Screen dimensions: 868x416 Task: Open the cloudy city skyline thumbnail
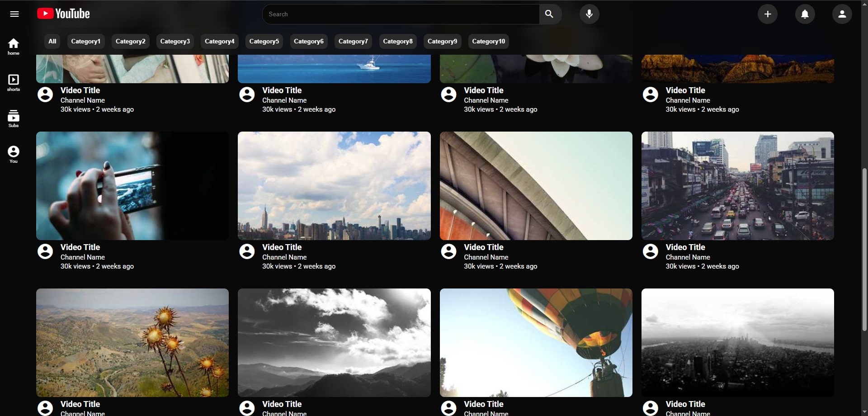tap(334, 186)
